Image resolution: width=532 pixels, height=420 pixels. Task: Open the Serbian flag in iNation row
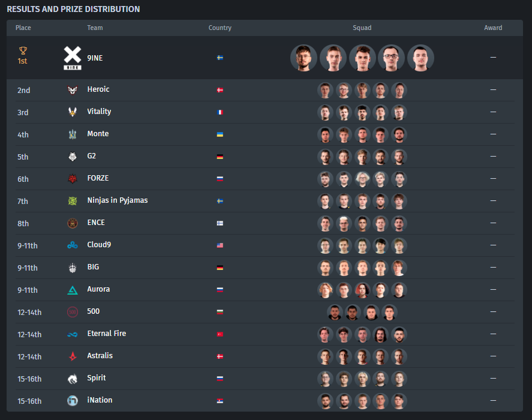point(220,401)
